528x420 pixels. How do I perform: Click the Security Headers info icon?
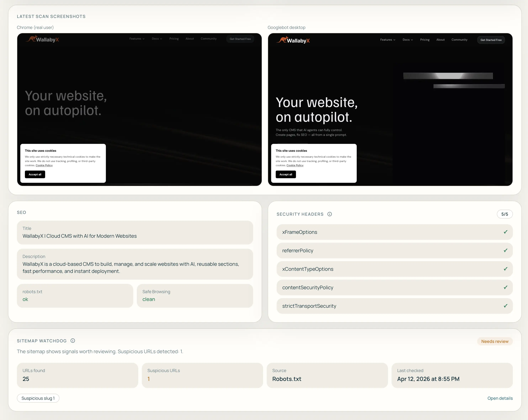click(330, 214)
